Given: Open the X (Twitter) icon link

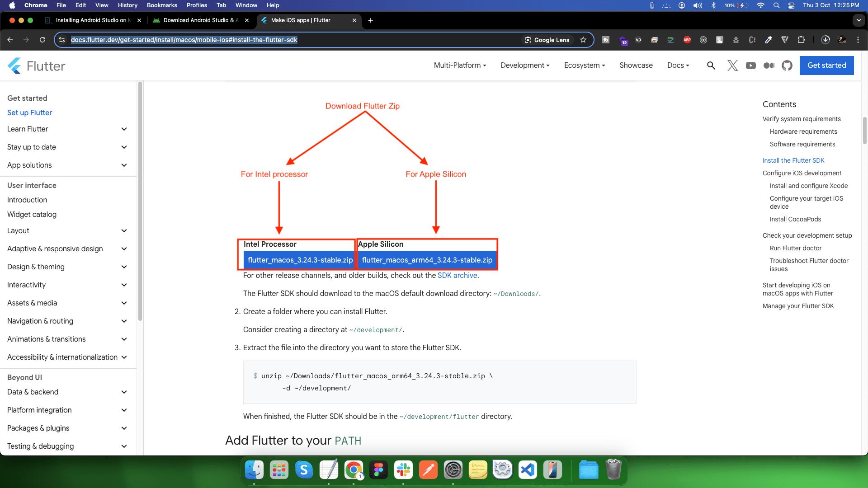Looking at the screenshot, I should click(732, 66).
